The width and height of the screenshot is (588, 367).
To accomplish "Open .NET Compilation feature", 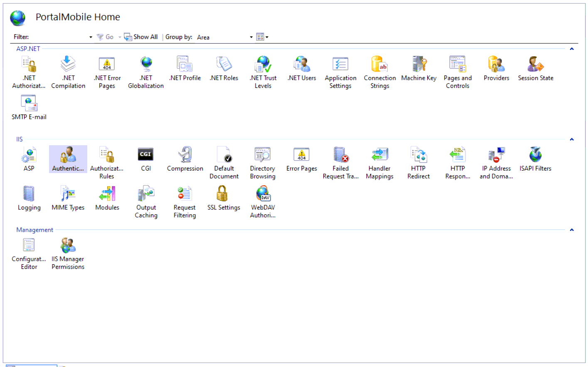I will pos(68,73).
